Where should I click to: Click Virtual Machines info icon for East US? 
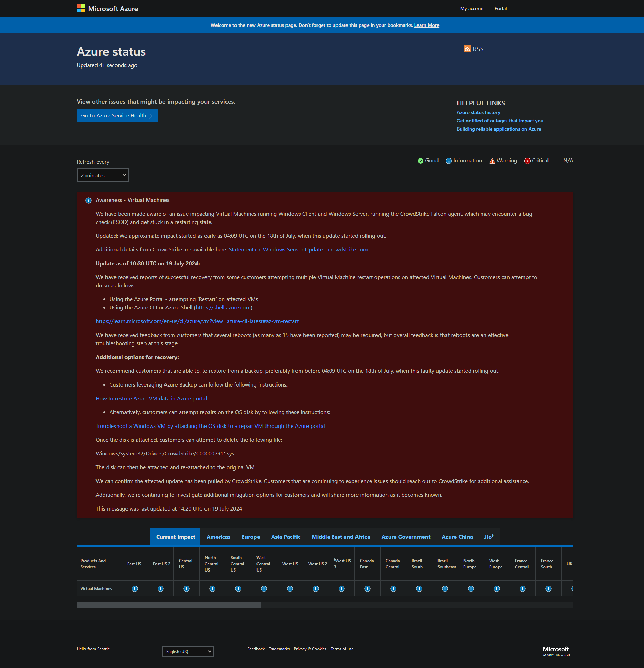coord(135,589)
